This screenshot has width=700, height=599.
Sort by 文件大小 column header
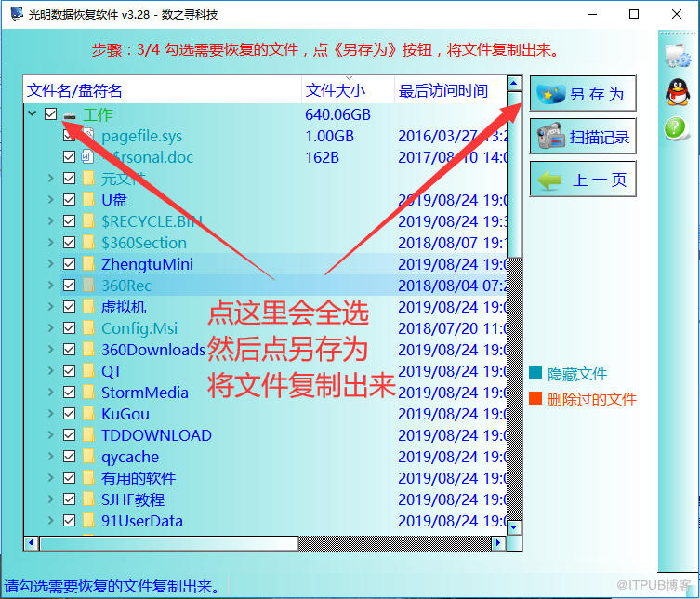[x=349, y=90]
